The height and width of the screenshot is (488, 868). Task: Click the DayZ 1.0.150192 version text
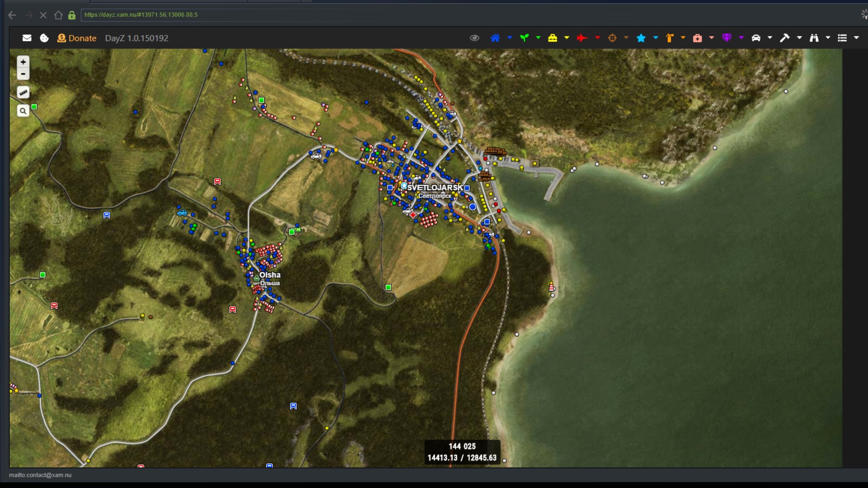click(137, 38)
